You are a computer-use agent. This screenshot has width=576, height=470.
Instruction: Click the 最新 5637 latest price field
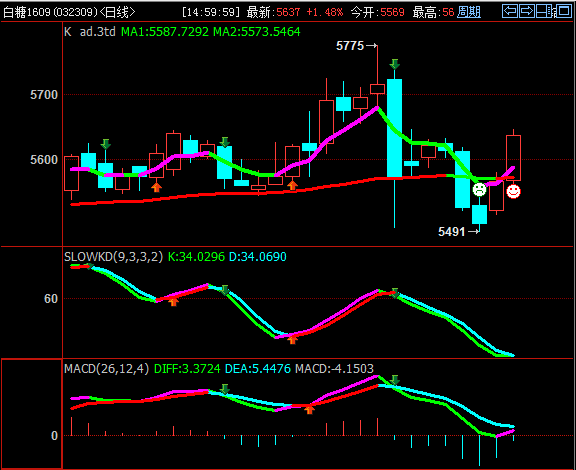(273, 12)
